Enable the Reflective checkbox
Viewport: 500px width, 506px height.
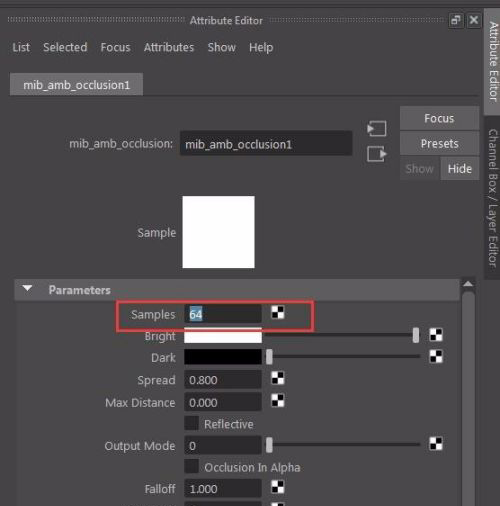[191, 423]
